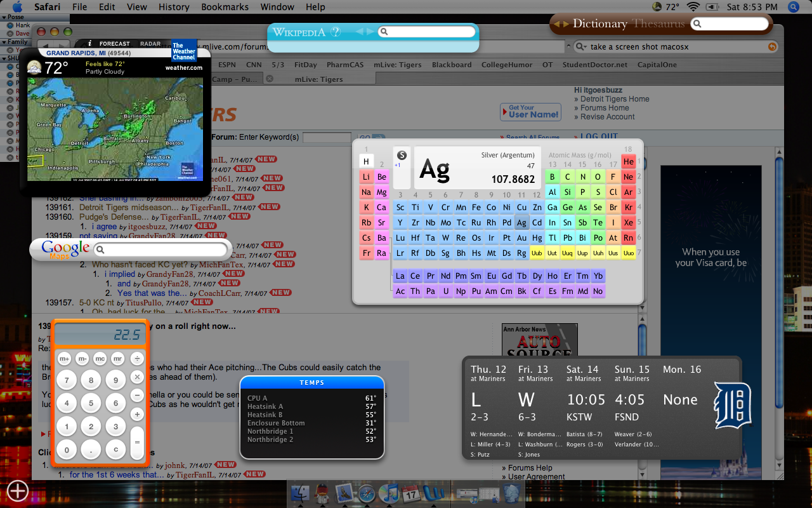Viewport: 812px width, 508px height.
Task: Select the Ag silver element cell
Action: coord(521,223)
